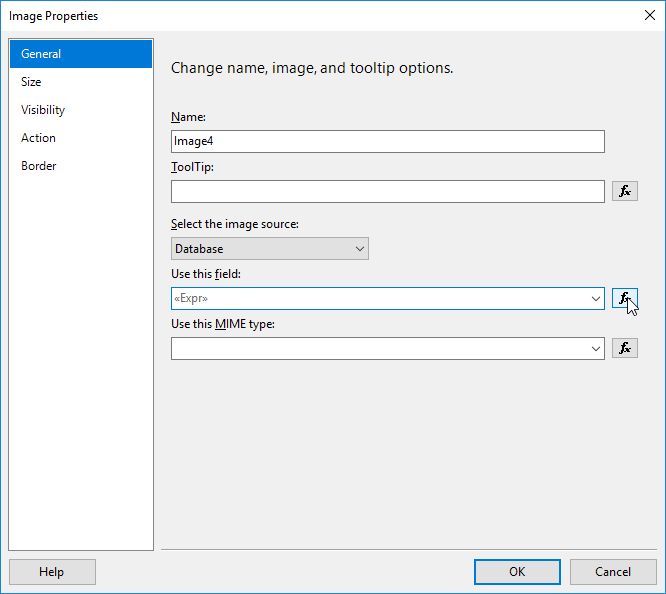Focus the ToolTip text box
Viewport: 666px width, 594px height.
[387, 191]
